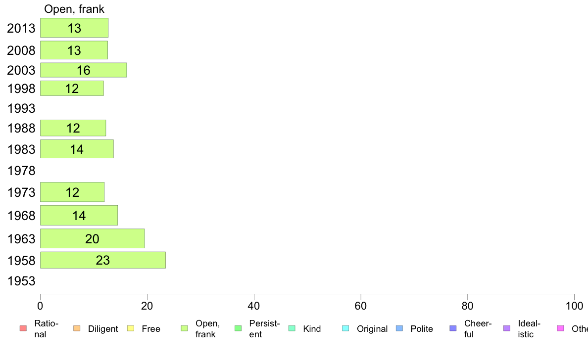Click the 2013 bar showing 13
Screen dimensions: 588x364
tap(74, 28)
